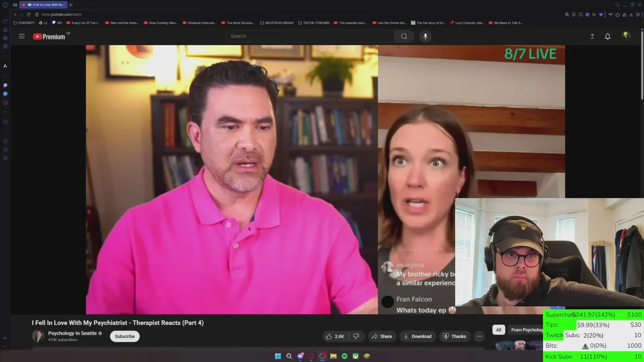Reload the page
The width and height of the screenshot is (644, 362).
pos(29,15)
